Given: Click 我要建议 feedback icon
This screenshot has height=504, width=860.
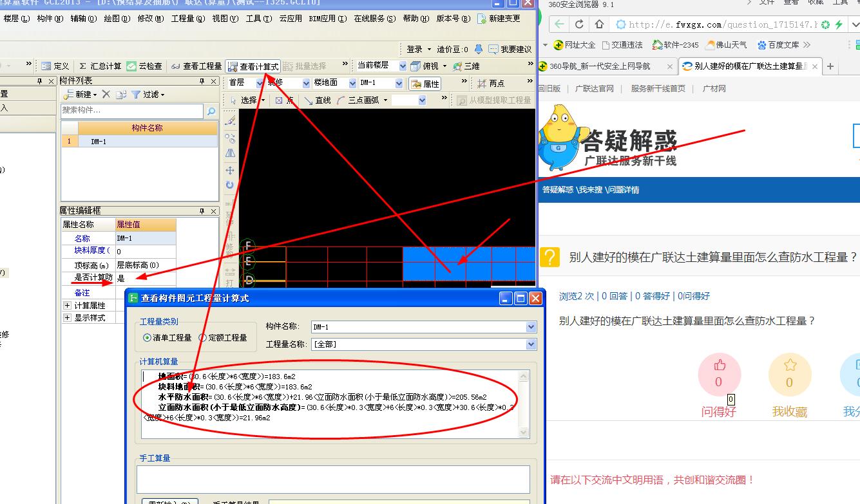Looking at the screenshot, I should click(x=510, y=50).
